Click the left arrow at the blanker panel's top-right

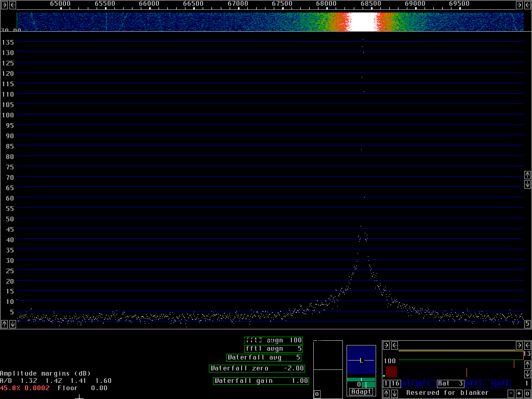tap(527, 345)
